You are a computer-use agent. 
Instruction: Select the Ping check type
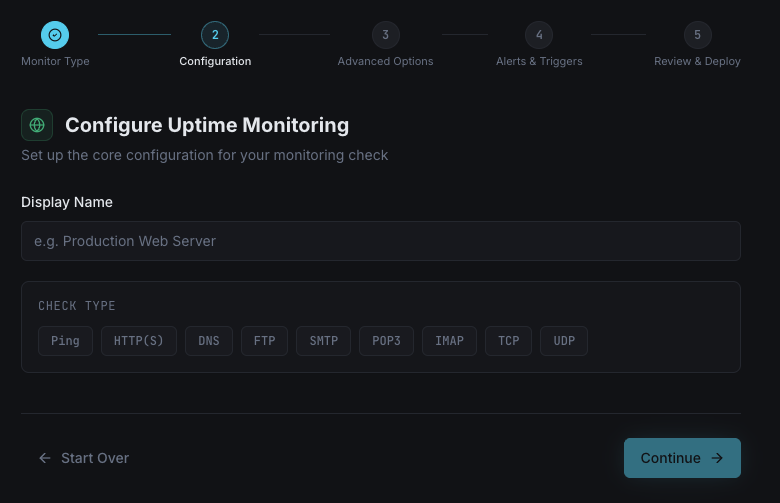pyautogui.click(x=65, y=341)
